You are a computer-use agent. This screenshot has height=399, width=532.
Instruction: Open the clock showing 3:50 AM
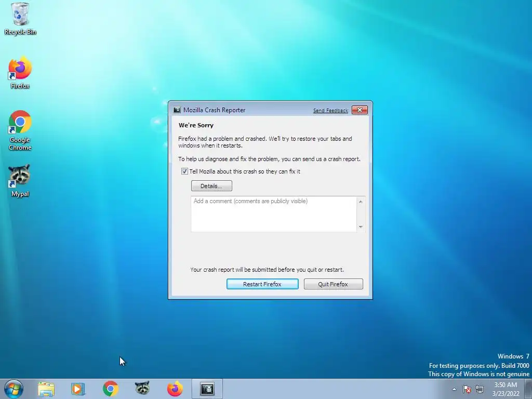point(506,389)
